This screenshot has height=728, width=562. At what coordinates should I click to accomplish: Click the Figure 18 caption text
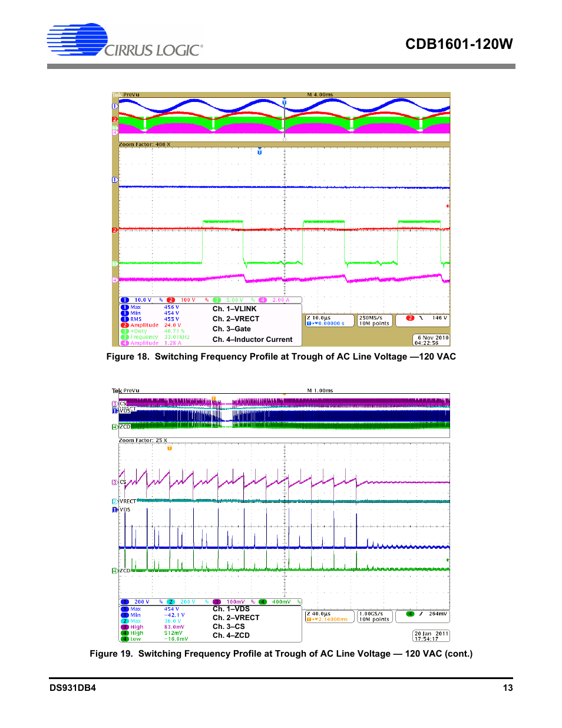[281, 357]
